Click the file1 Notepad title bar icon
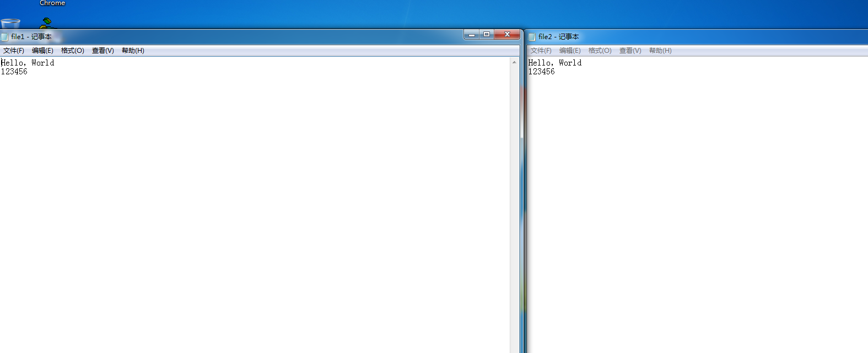Viewport: 868px width, 353px height. pos(4,37)
